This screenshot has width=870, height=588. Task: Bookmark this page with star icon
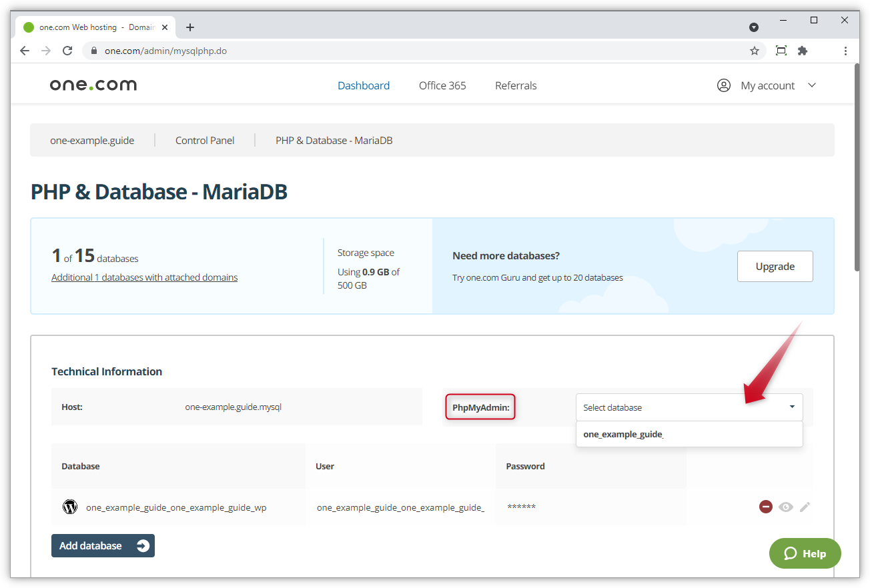755,51
